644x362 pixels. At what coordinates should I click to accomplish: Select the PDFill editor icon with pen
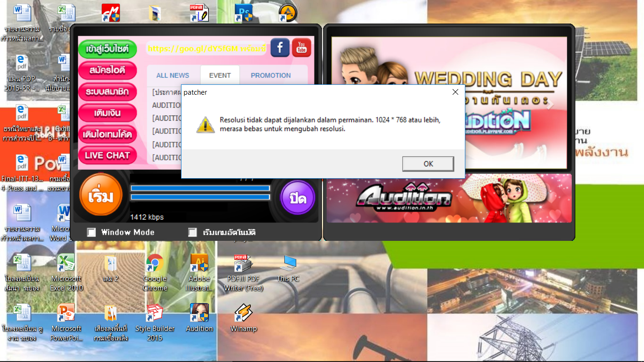(x=199, y=13)
